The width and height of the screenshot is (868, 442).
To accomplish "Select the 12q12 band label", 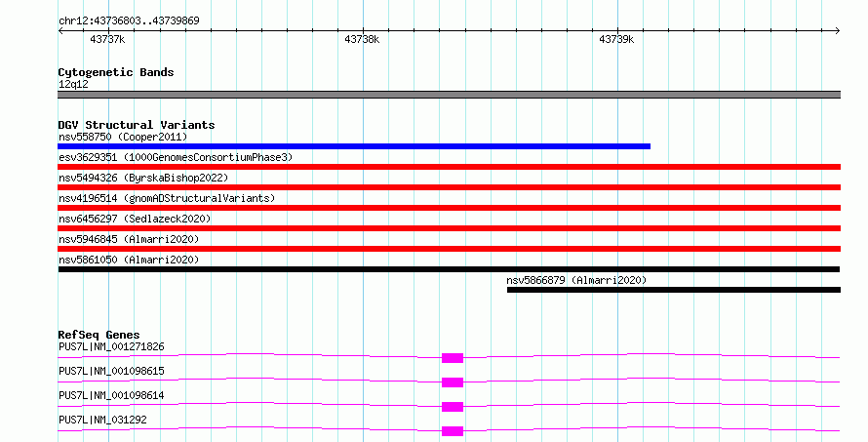I will pyautogui.click(x=73, y=84).
